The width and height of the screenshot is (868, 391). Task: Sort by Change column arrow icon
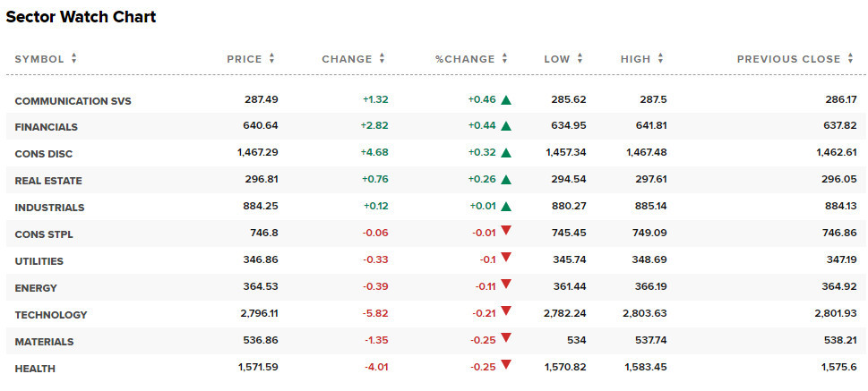point(382,59)
